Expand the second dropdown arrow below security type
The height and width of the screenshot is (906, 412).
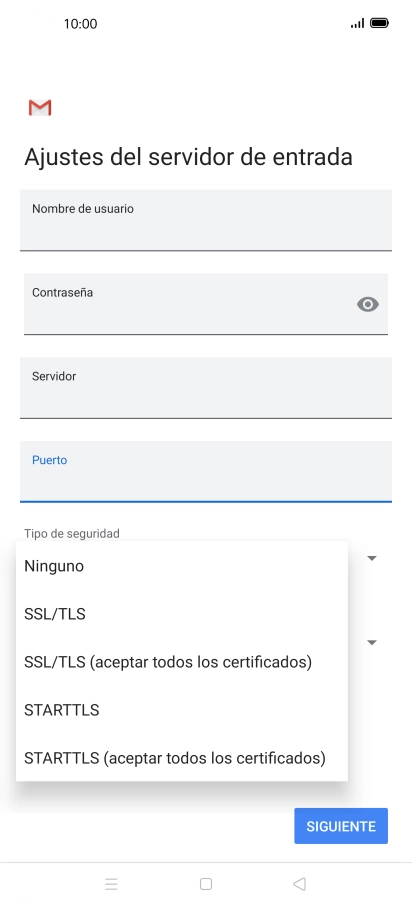372,643
